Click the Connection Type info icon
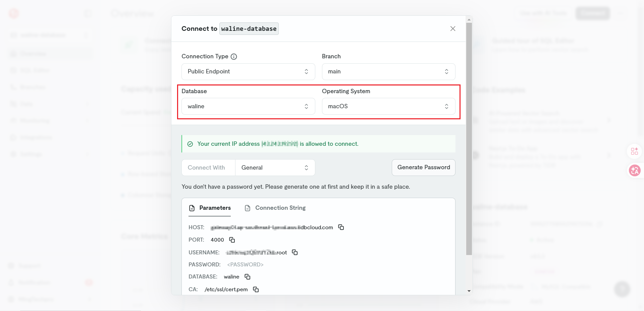The height and width of the screenshot is (311, 644). tap(234, 57)
